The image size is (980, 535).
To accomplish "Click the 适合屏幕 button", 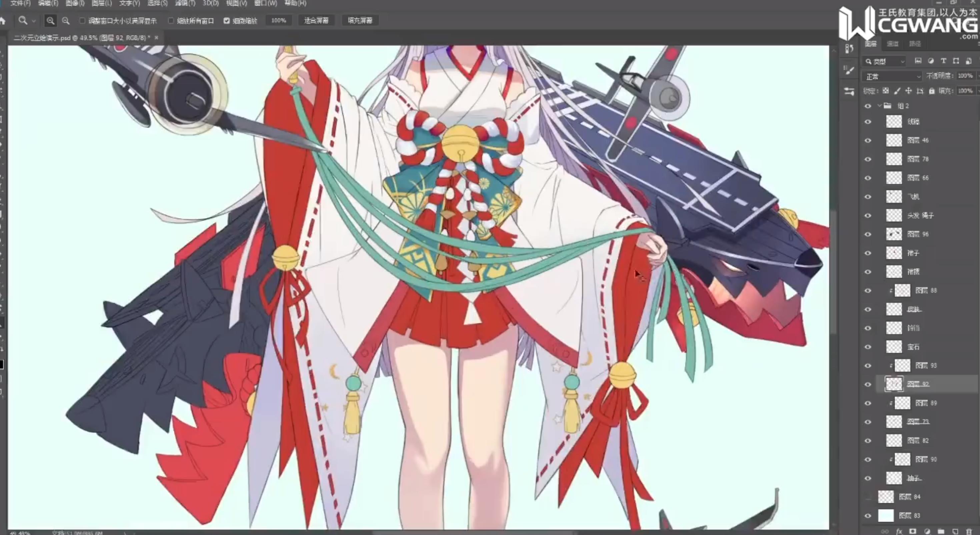I will click(x=316, y=21).
